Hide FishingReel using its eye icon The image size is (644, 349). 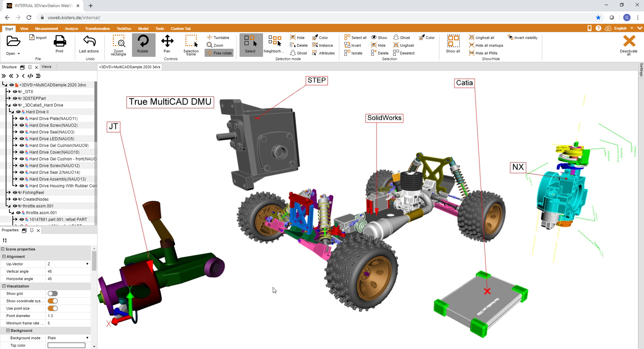(15, 193)
